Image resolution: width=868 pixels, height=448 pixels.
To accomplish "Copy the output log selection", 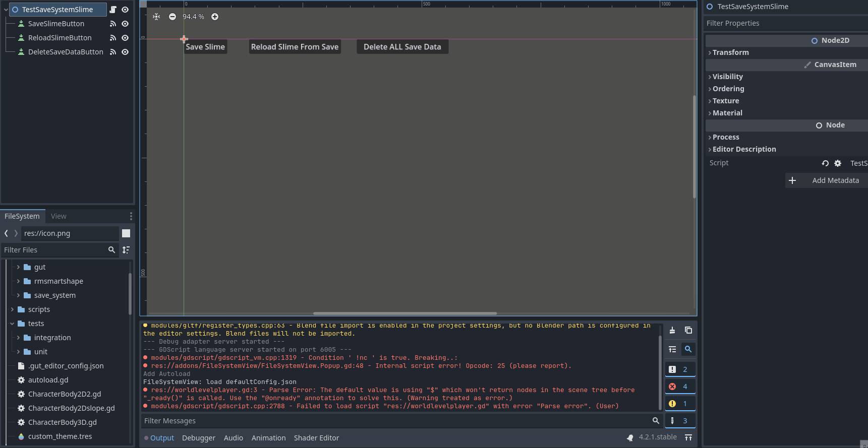I will [x=688, y=330].
